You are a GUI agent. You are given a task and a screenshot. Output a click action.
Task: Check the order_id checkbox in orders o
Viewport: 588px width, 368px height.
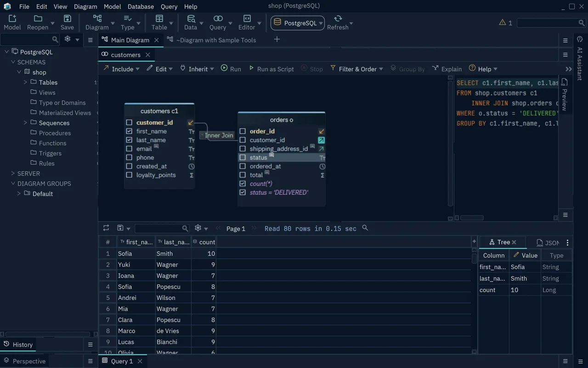click(243, 131)
